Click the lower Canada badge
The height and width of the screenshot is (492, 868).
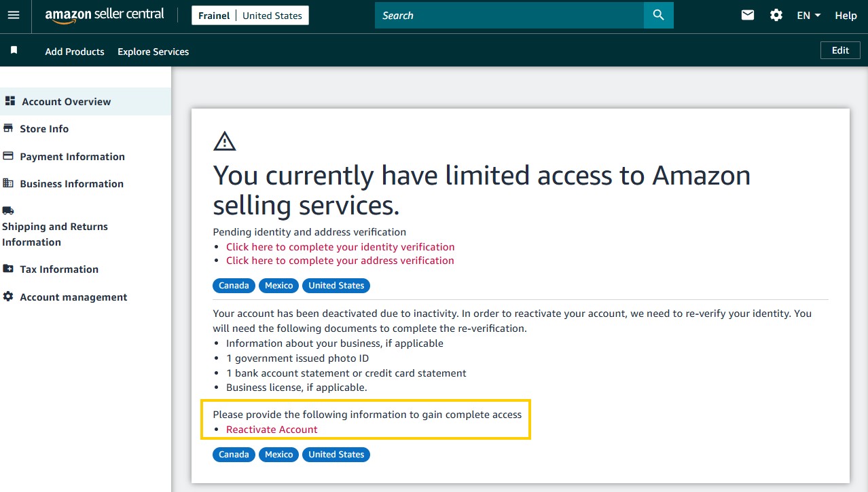click(234, 455)
